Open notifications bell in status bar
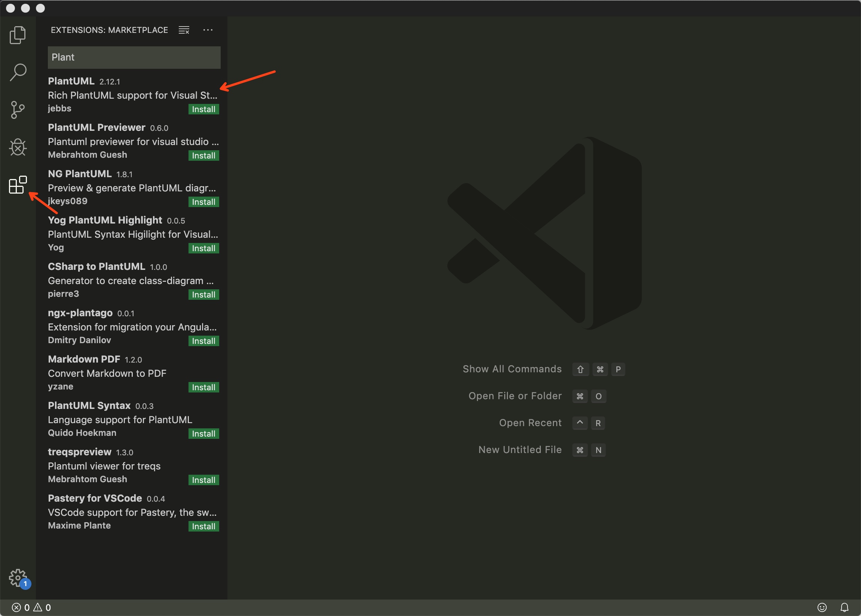The width and height of the screenshot is (861, 616). (x=844, y=608)
